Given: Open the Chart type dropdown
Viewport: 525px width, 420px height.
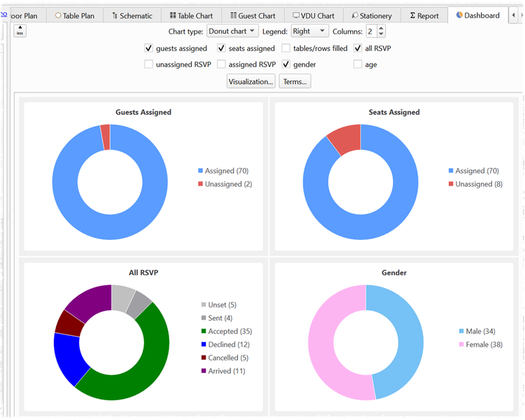Looking at the screenshot, I should pyautogui.click(x=232, y=31).
